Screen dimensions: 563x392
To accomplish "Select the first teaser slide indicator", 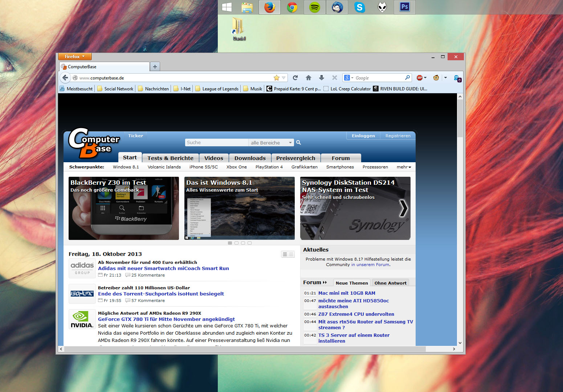I will pos(230,243).
